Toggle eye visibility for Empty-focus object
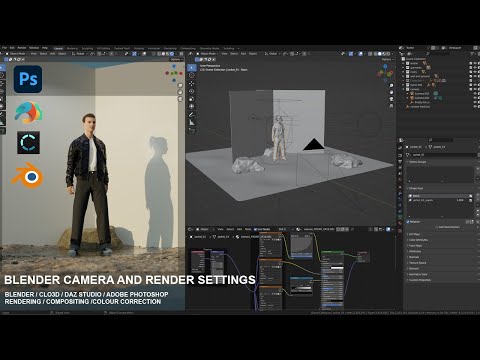Screen dimensions: 480x360 475,102
